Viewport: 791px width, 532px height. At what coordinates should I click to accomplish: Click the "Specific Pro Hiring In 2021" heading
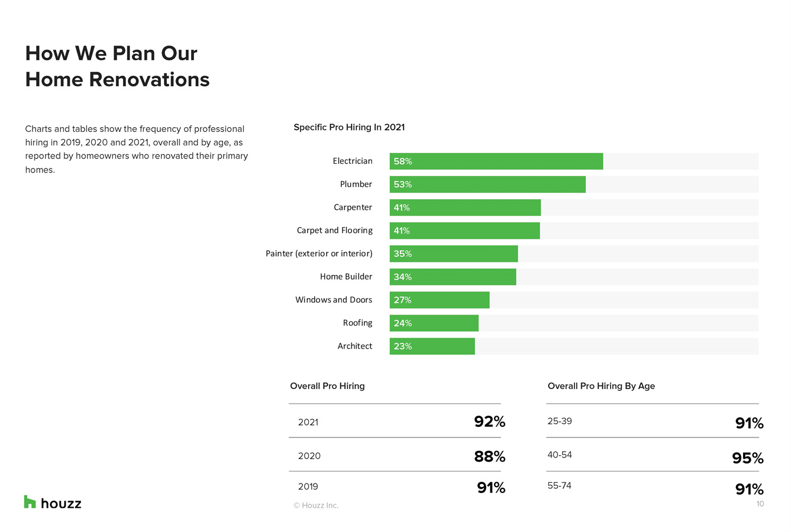point(349,127)
